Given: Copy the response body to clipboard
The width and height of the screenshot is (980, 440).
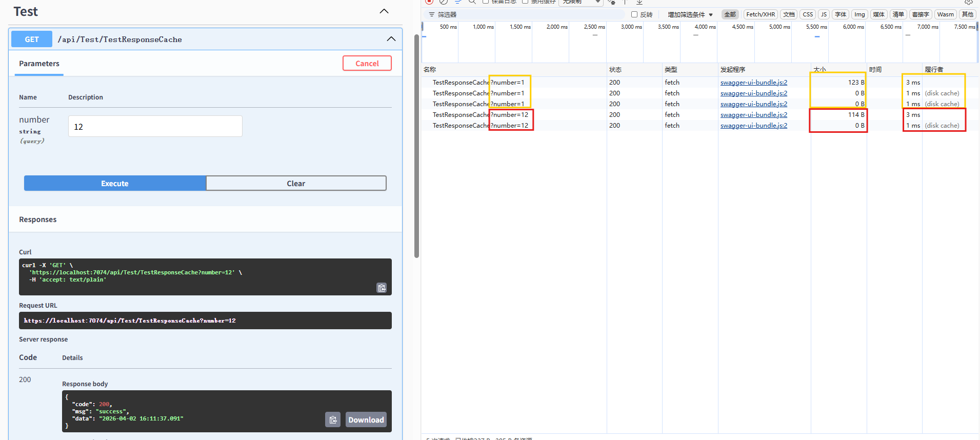Looking at the screenshot, I should coord(333,419).
